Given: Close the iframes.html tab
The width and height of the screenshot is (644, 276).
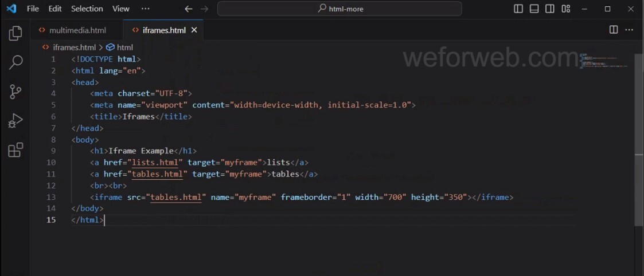Looking at the screenshot, I should (194, 30).
